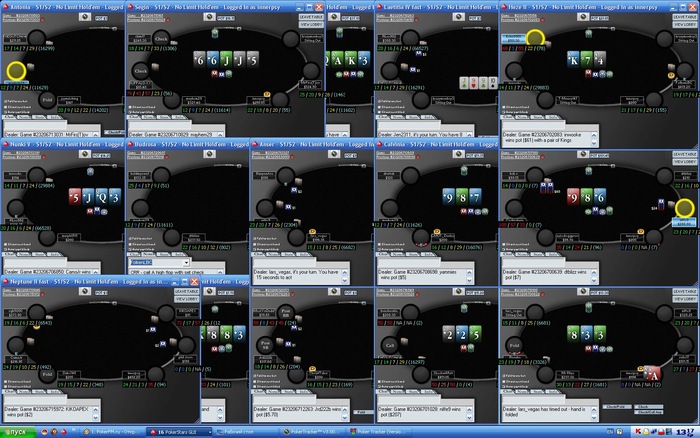This screenshot has height=438, width=700.
Task: Click Leave Table in Heze II window
Action: pos(685,17)
